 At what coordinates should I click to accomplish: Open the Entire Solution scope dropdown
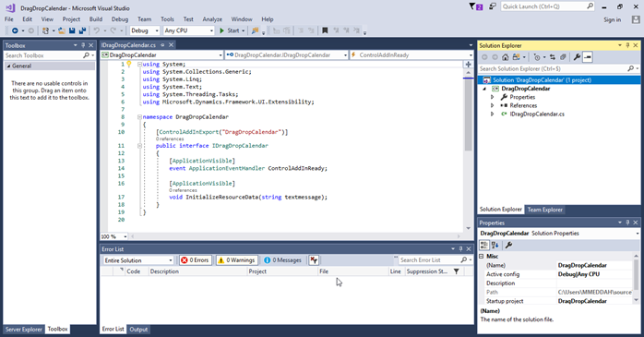click(x=138, y=260)
